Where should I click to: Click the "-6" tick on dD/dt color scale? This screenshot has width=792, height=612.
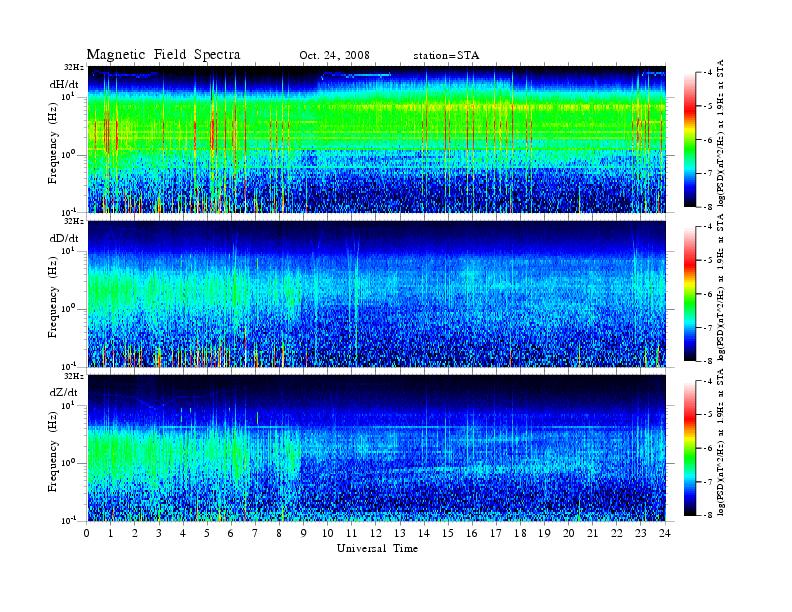709,294
